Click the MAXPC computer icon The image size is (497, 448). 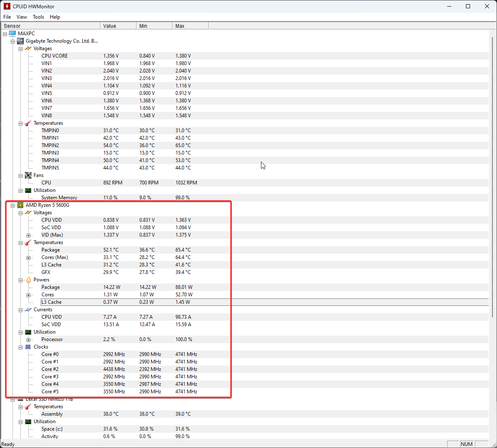click(12, 34)
